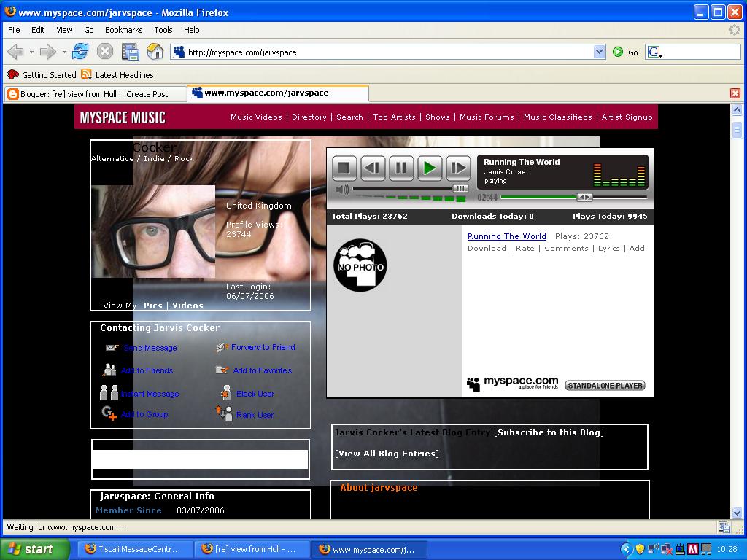Click the Firefox Forward arrow button
The image size is (747, 560).
tap(47, 52)
